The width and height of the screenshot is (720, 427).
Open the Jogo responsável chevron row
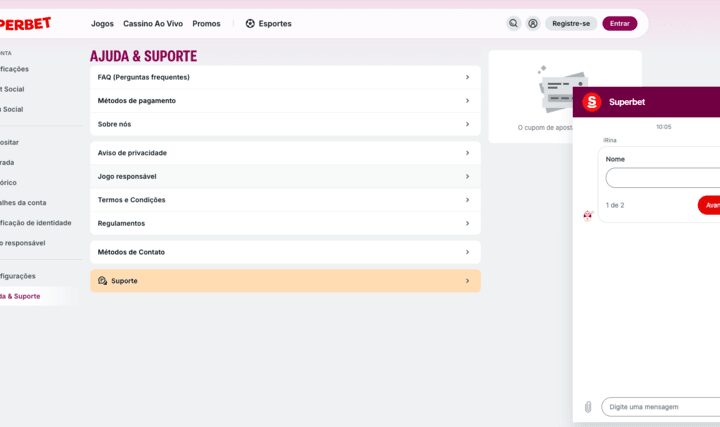[285, 176]
